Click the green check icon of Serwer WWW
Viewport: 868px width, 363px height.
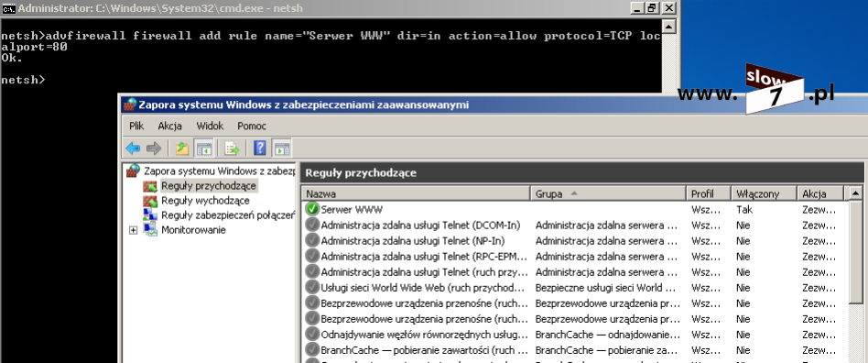tap(312, 210)
